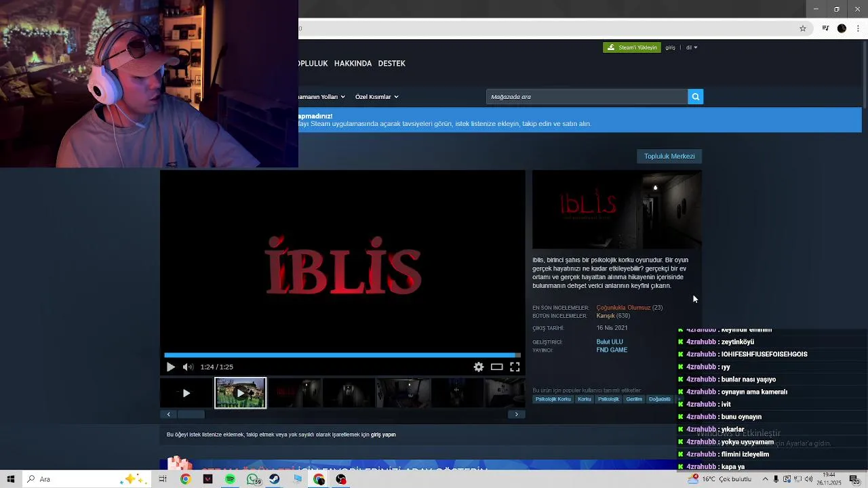Open the DESTEK menu item

coord(391,63)
